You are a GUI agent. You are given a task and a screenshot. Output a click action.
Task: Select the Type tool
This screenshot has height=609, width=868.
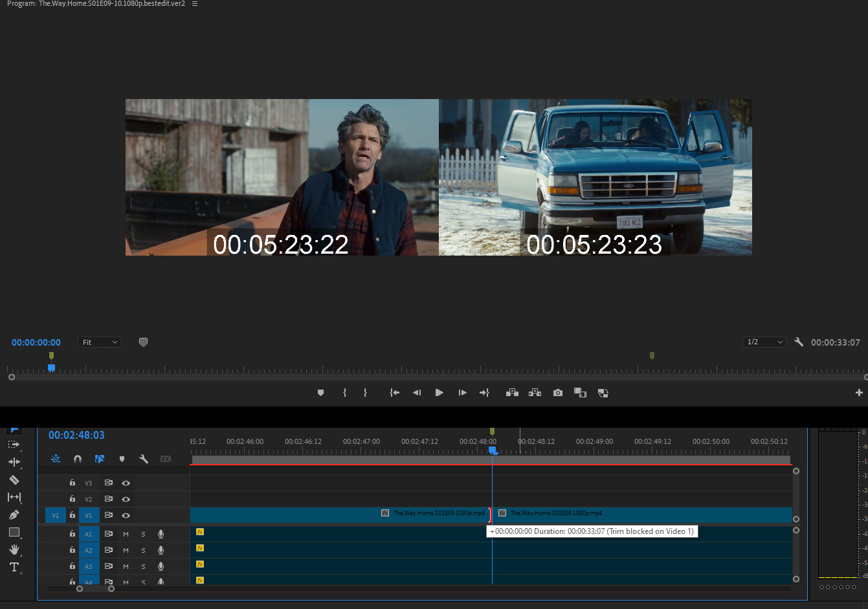pyautogui.click(x=14, y=567)
